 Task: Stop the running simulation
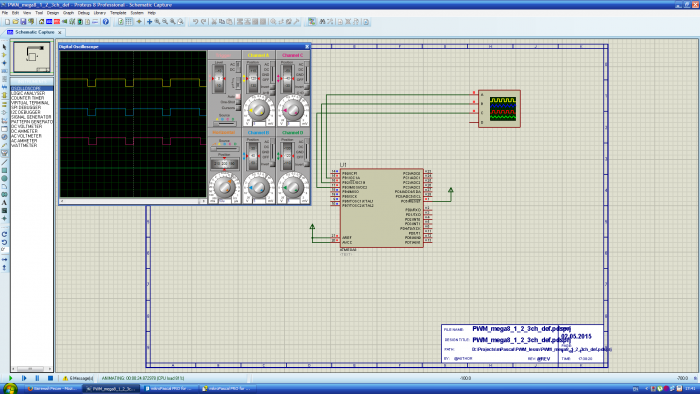(50, 378)
